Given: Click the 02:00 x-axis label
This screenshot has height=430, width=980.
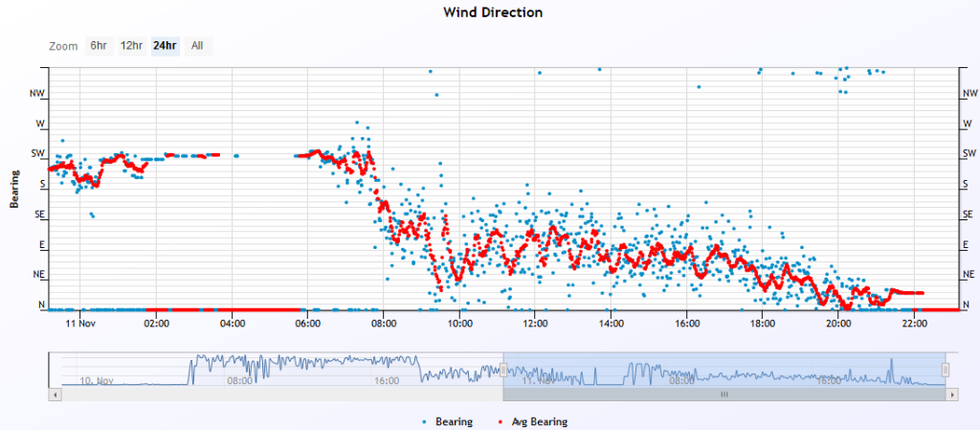Looking at the screenshot, I should point(156,323).
